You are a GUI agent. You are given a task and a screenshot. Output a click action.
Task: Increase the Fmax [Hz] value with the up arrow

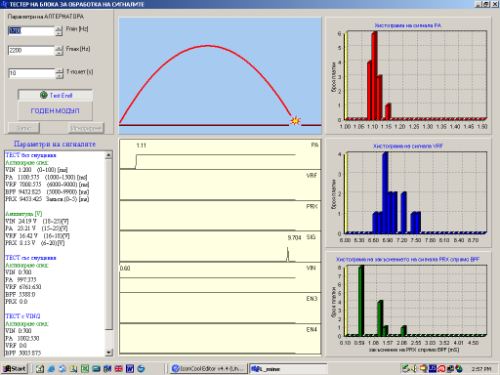[59, 48]
